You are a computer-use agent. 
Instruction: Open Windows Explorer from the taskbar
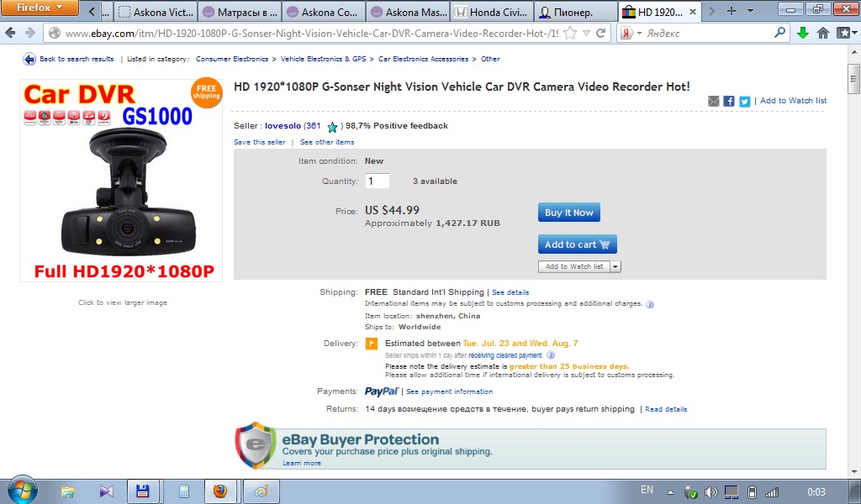click(67, 491)
